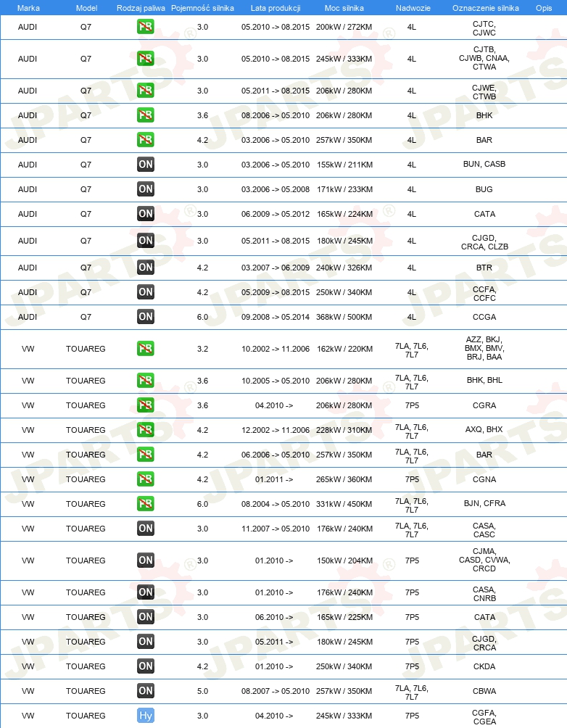The height and width of the screenshot is (728, 567).
Task: Click the ON diesel icon in the CBWA 5.0 row
Action: tap(145, 691)
